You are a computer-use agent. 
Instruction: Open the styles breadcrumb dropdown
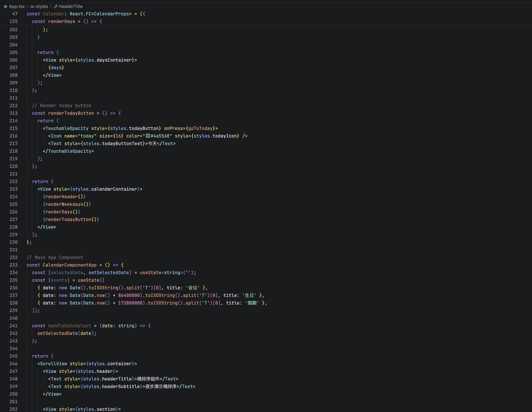click(x=42, y=7)
